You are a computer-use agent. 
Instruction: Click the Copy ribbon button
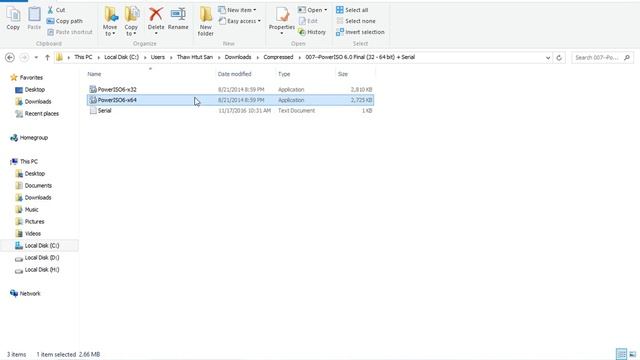[x=13, y=18]
